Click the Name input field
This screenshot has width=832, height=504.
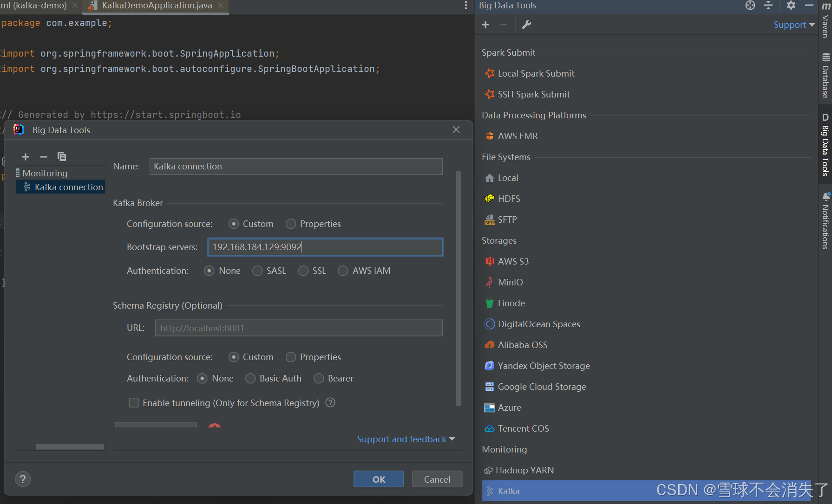pyautogui.click(x=296, y=166)
